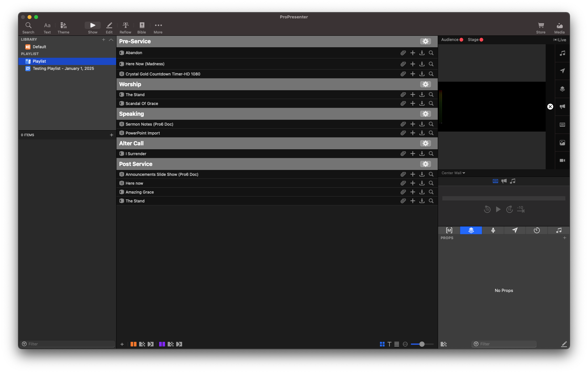The image size is (588, 373).
Task: Clear the messages layer (paper plane)
Action: 562,71
